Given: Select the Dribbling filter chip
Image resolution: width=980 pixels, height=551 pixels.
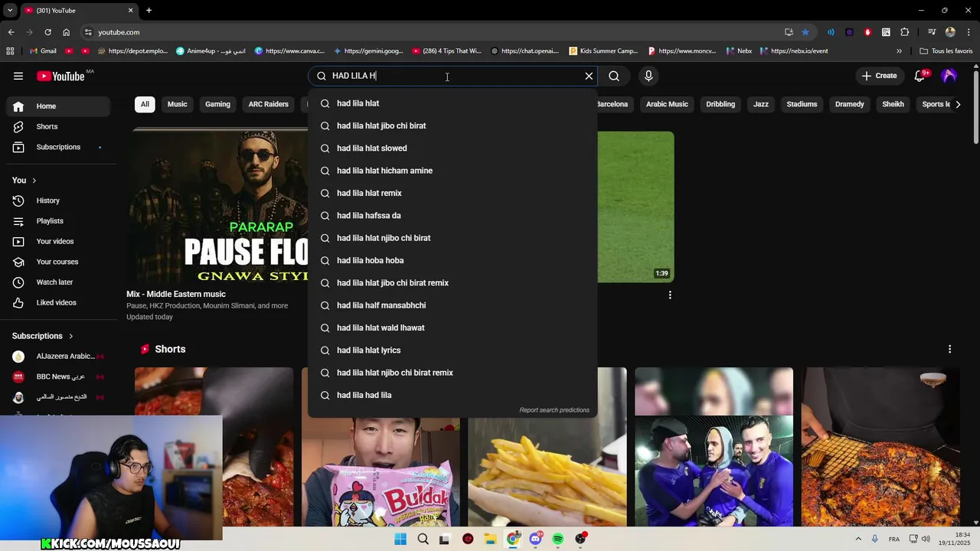Looking at the screenshot, I should (x=720, y=104).
